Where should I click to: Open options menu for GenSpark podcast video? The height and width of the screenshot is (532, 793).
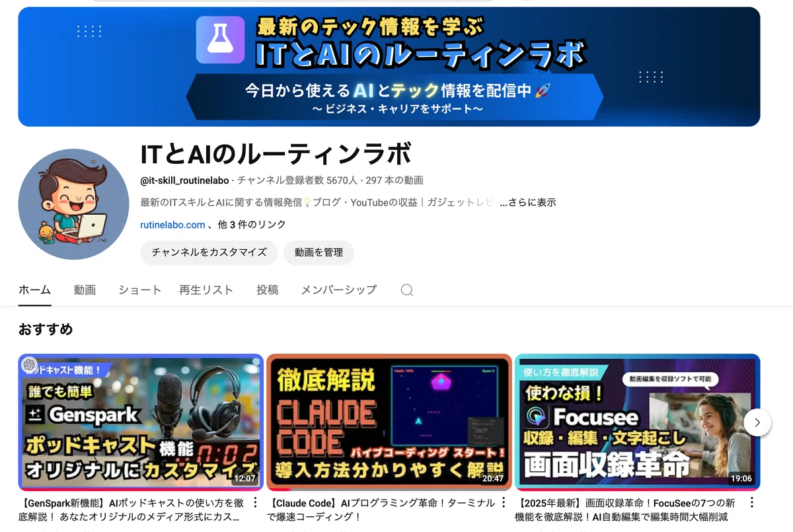pos(256,503)
